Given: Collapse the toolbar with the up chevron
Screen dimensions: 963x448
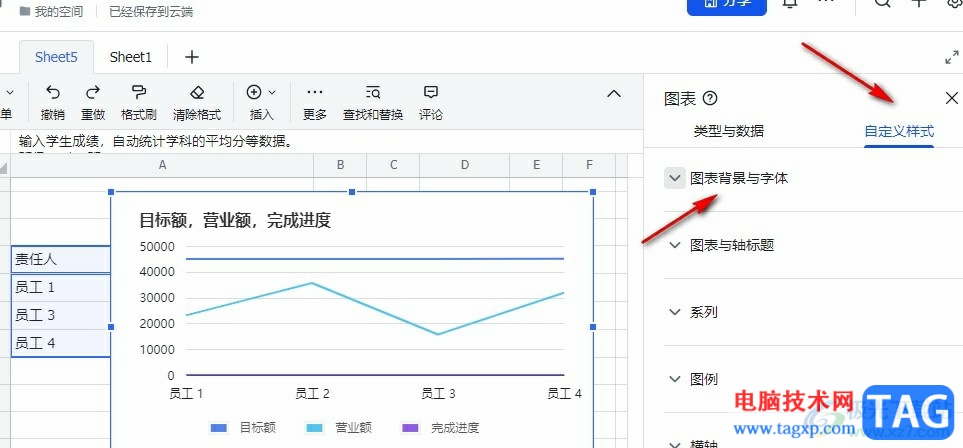Looking at the screenshot, I should (x=614, y=94).
